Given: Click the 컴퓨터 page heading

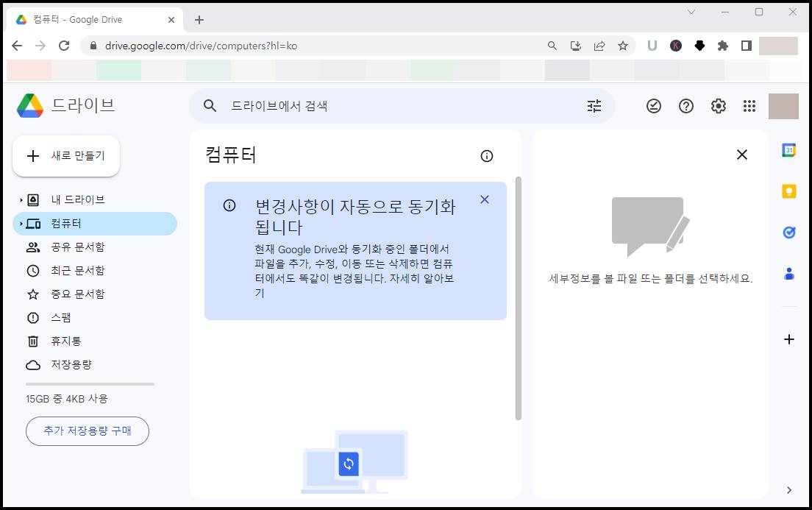Looking at the screenshot, I should point(231,155).
